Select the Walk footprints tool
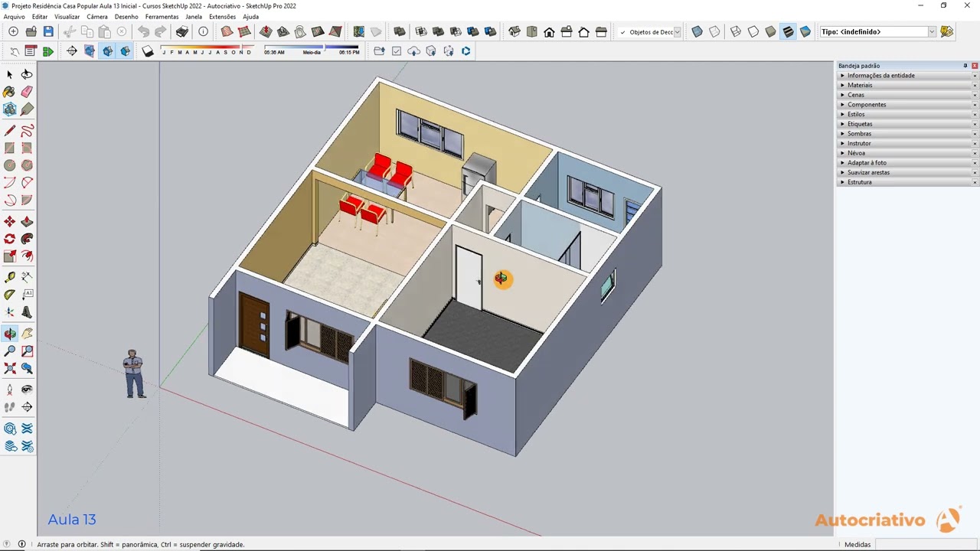980x551 pixels. tap(9, 407)
